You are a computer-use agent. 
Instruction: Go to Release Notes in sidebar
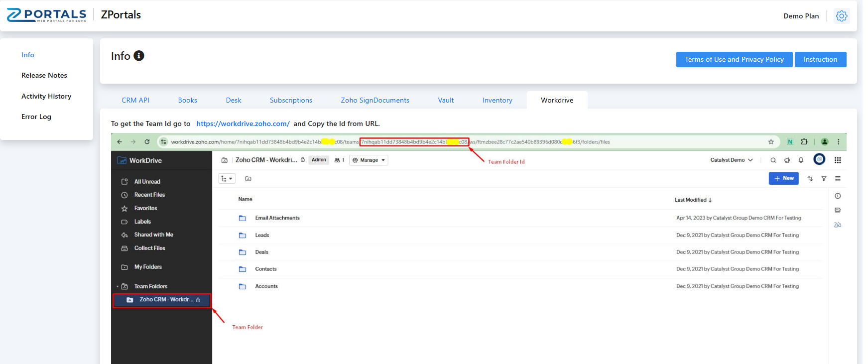44,75
